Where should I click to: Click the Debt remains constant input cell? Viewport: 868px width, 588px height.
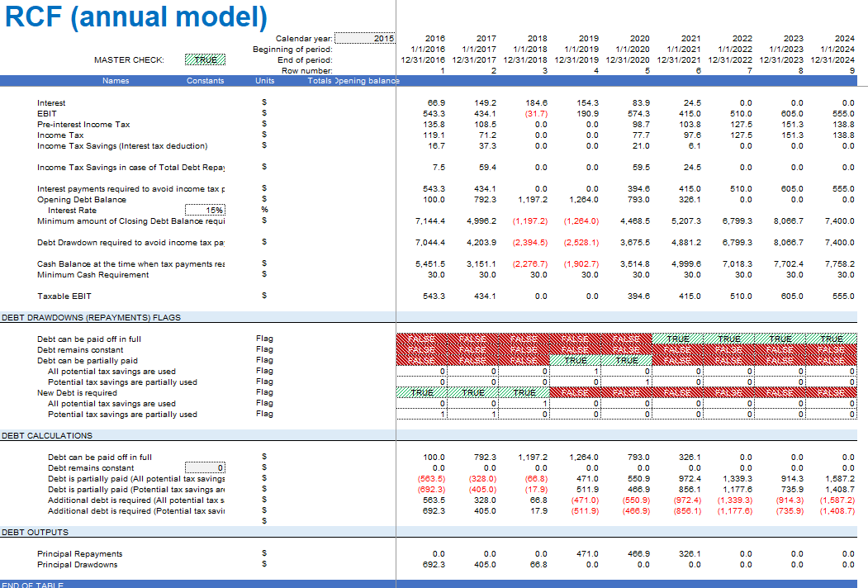(205, 468)
